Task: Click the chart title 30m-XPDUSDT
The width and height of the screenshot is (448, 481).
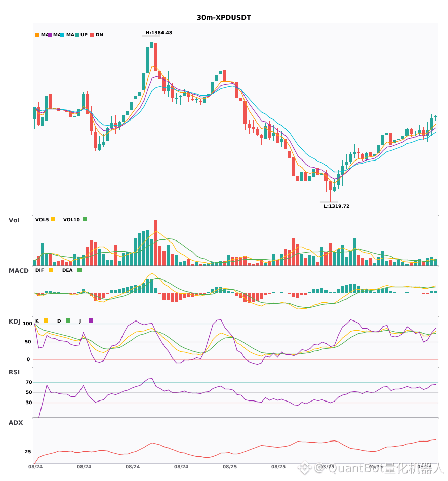Action: pyautogui.click(x=224, y=18)
